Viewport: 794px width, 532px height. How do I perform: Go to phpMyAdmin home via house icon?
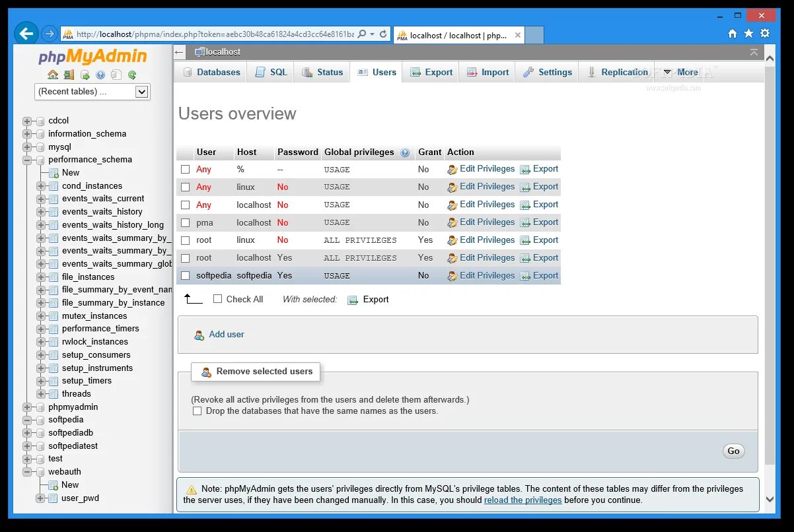click(x=53, y=75)
